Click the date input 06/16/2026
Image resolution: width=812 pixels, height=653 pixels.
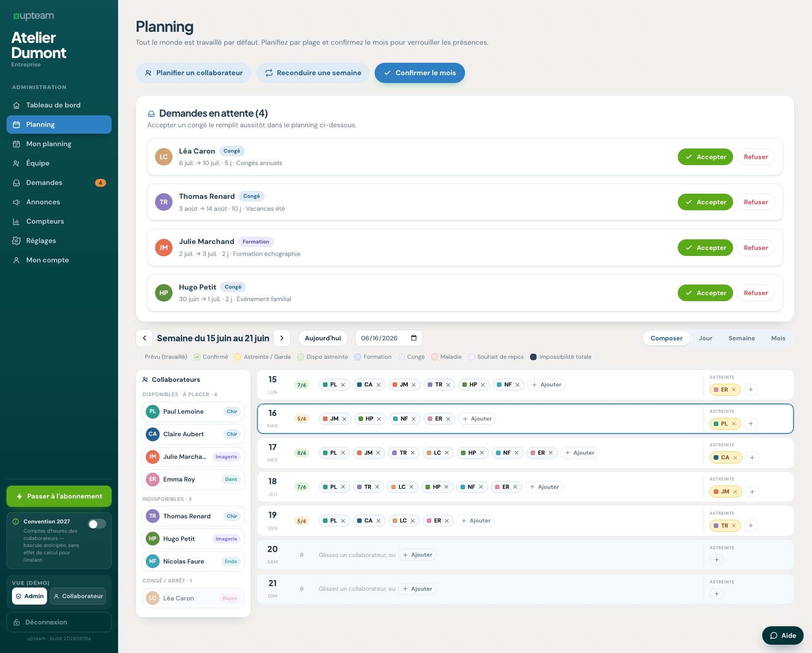point(389,338)
